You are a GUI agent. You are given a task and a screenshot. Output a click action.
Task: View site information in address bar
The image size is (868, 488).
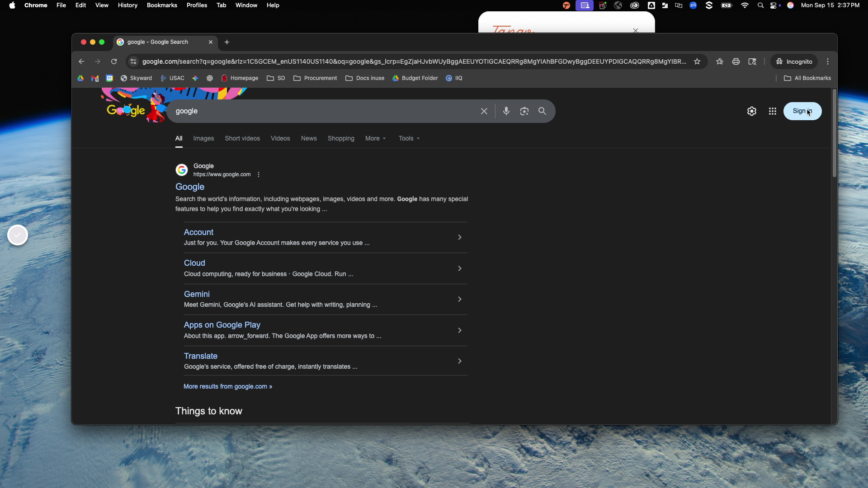(x=133, y=61)
